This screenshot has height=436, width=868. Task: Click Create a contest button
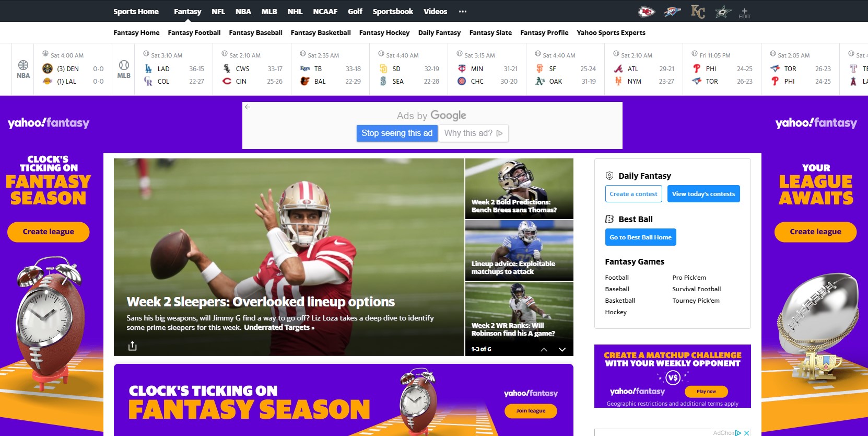pyautogui.click(x=634, y=194)
